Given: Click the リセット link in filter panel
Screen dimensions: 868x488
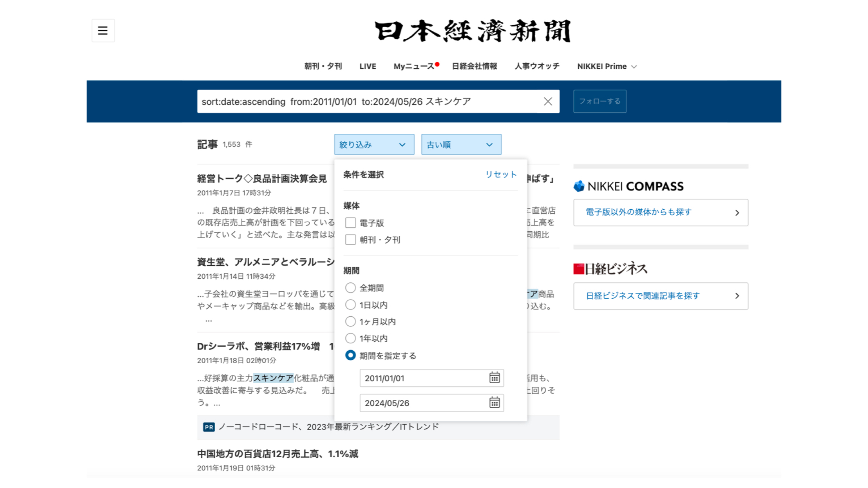Looking at the screenshot, I should tap(501, 175).
